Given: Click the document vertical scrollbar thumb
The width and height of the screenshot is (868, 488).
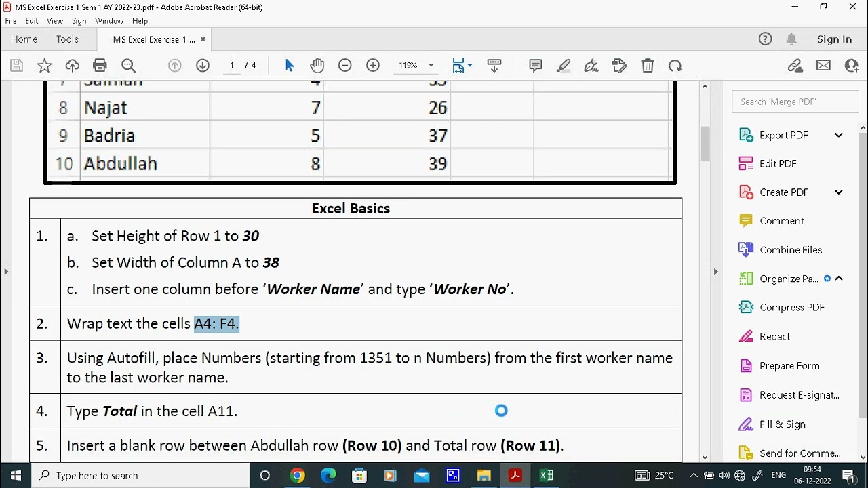Looking at the screenshot, I should [705, 143].
